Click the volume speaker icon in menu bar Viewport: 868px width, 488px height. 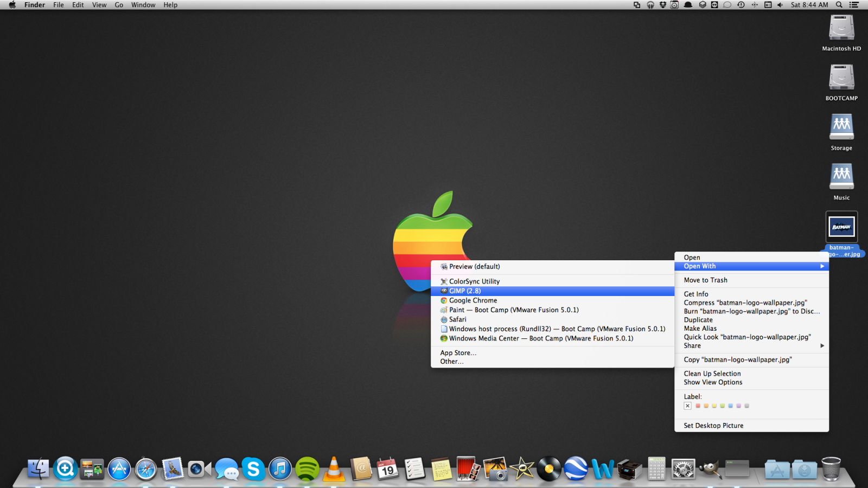coord(780,5)
